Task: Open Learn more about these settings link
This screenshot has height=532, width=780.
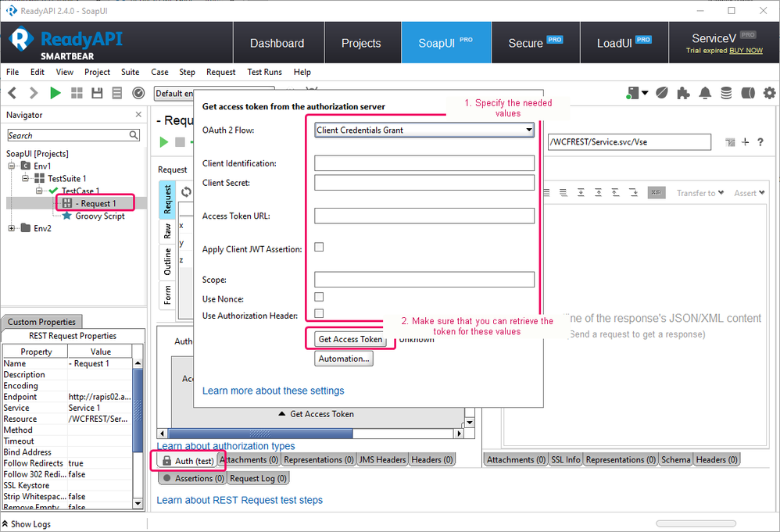Action: pyautogui.click(x=273, y=391)
